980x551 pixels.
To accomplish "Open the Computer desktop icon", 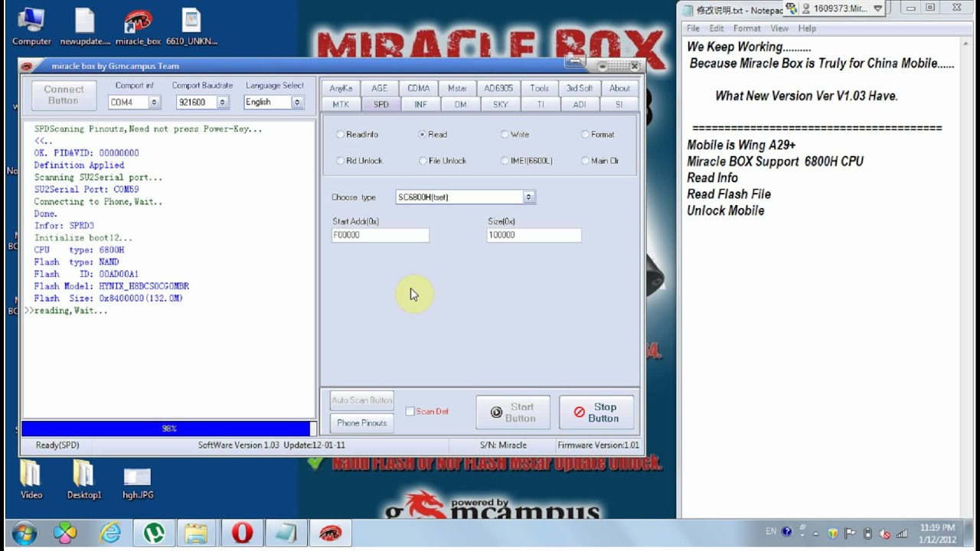I will pos(31,27).
